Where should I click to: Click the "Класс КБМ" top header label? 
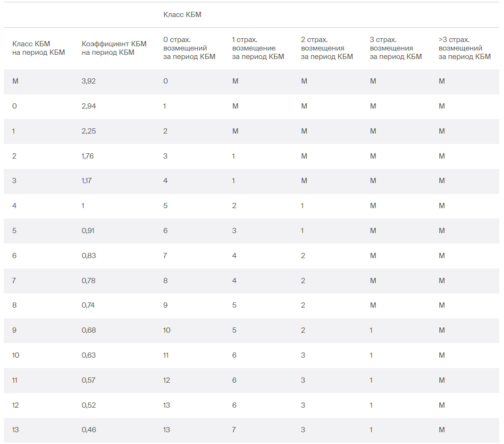pos(182,15)
